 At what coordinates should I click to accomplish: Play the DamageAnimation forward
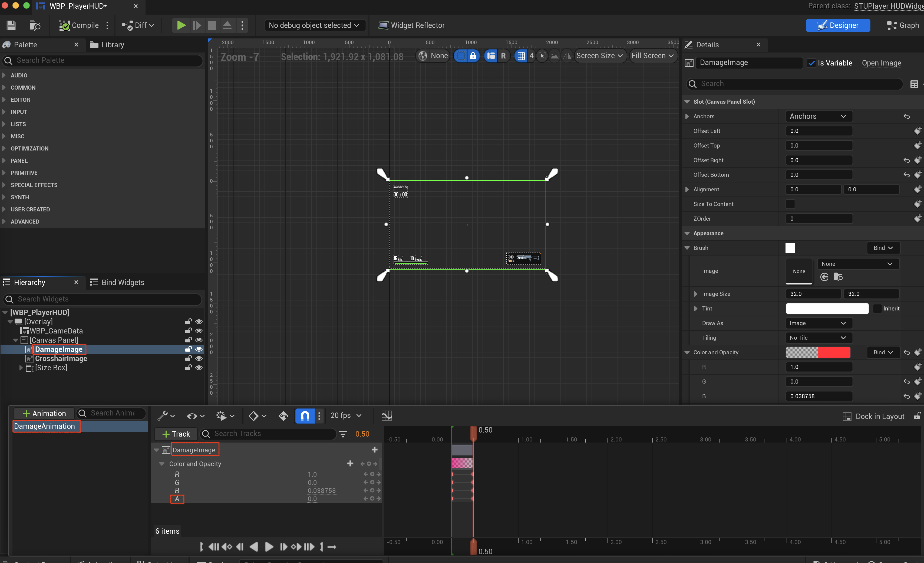coord(269,547)
